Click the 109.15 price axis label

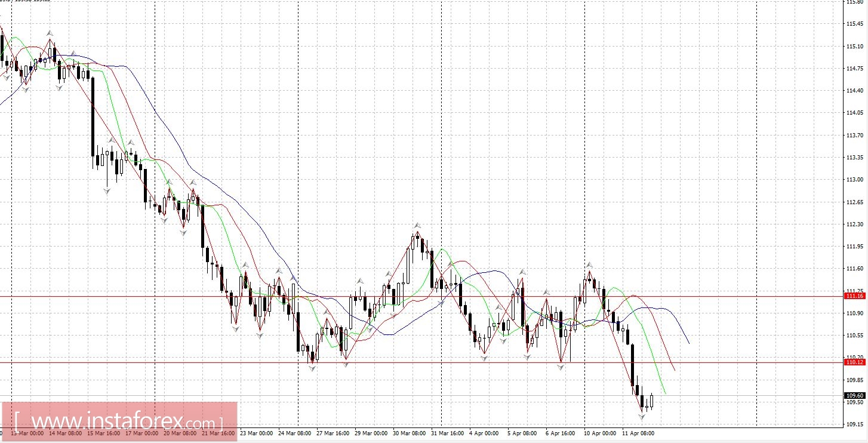click(855, 424)
